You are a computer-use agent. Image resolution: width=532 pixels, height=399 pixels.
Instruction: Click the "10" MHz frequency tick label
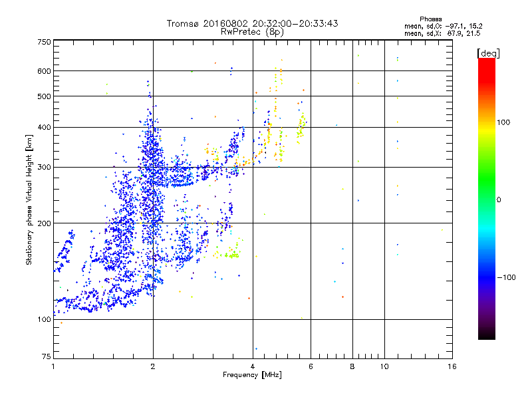click(384, 366)
